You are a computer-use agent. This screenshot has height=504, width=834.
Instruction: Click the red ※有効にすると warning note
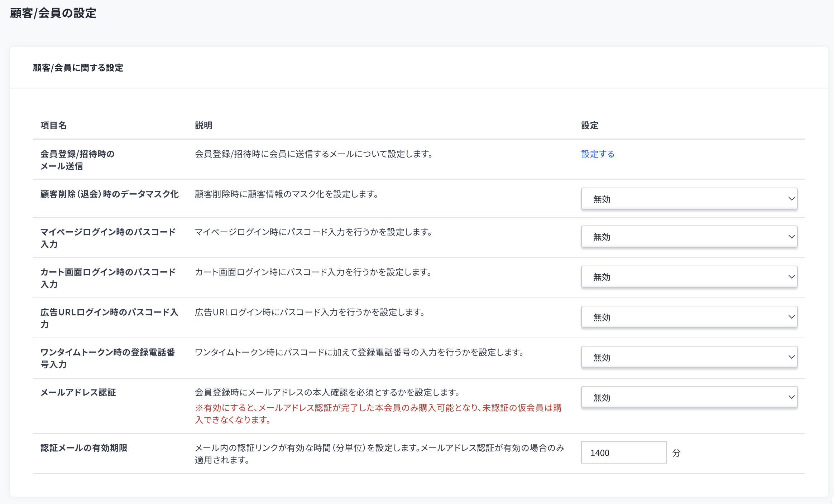[x=378, y=413]
